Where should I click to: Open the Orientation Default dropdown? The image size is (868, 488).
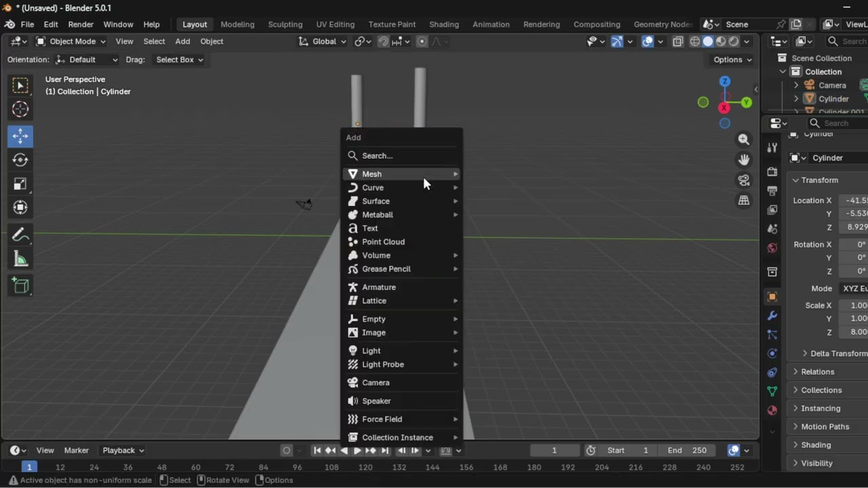coord(87,60)
